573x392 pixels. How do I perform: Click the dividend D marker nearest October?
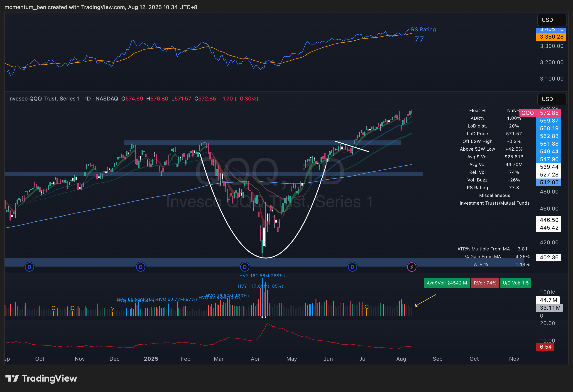pos(29,267)
